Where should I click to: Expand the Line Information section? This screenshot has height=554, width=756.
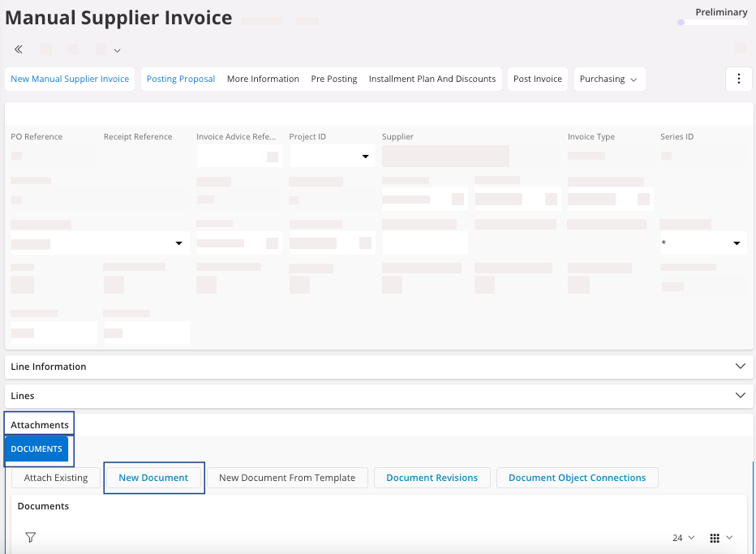click(x=740, y=367)
